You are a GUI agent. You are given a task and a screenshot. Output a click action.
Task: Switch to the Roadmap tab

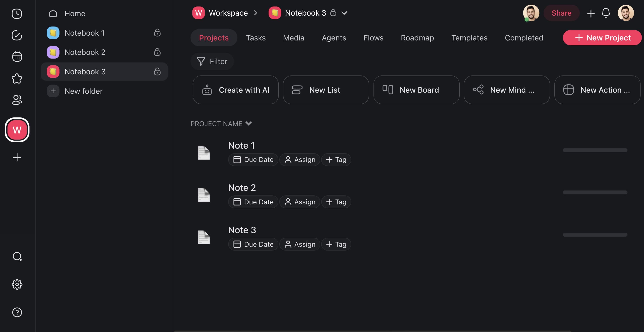pos(417,38)
